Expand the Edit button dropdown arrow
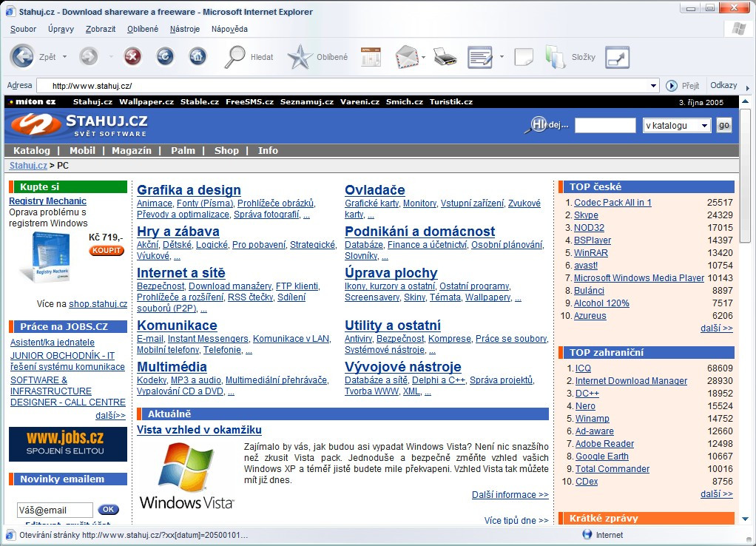The image size is (756, 546). [502, 57]
